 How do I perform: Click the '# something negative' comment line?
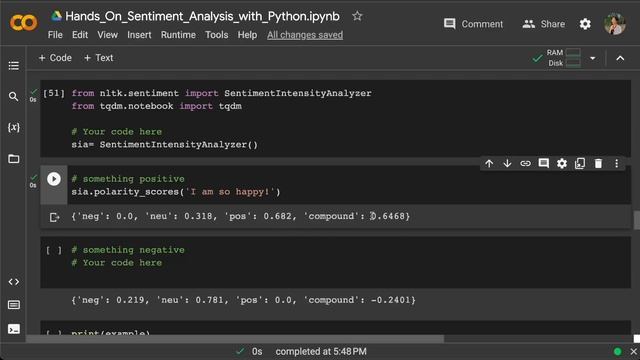[x=128, y=250]
